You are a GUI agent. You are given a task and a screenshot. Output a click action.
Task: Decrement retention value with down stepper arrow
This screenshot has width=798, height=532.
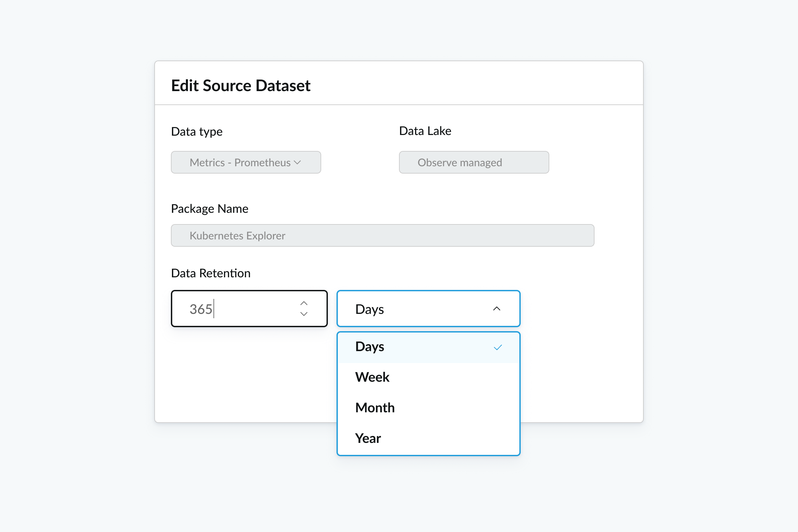click(304, 314)
